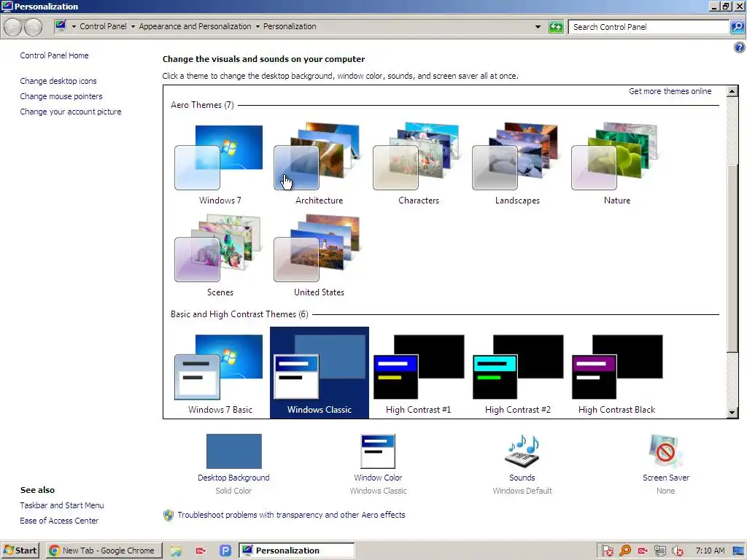Image resolution: width=747 pixels, height=560 pixels.
Task: Open the Start menu
Action: 20,551
